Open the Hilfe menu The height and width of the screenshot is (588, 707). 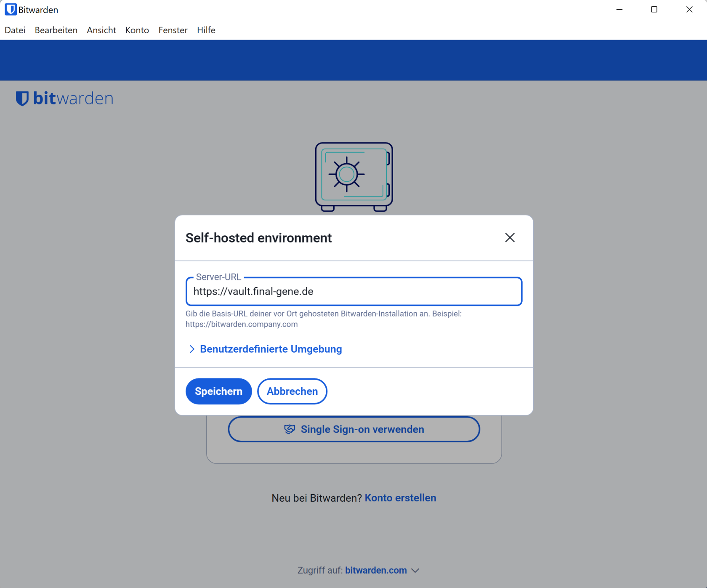pos(206,30)
